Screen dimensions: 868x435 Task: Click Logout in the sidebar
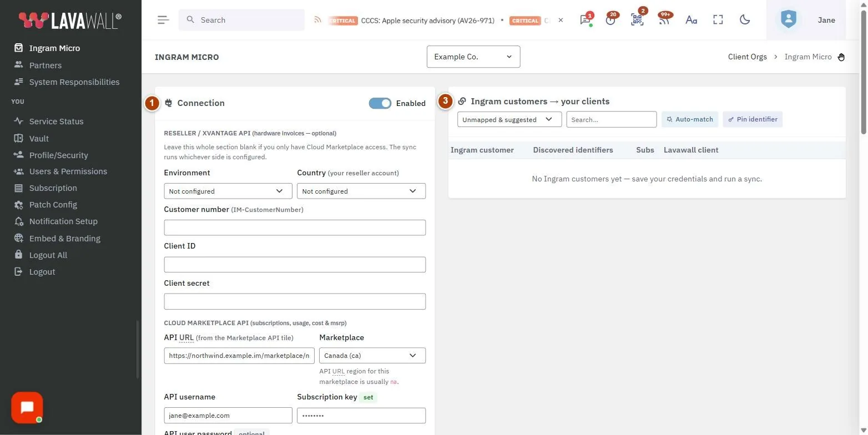coord(42,272)
